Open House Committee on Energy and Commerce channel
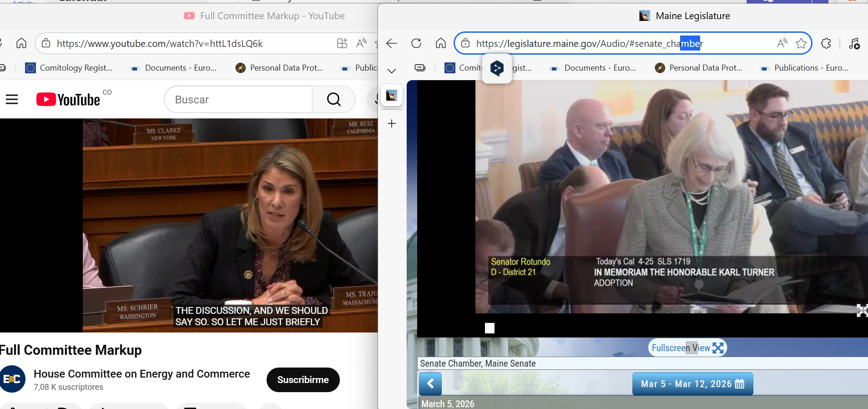Image resolution: width=868 pixels, height=409 pixels. [x=141, y=374]
